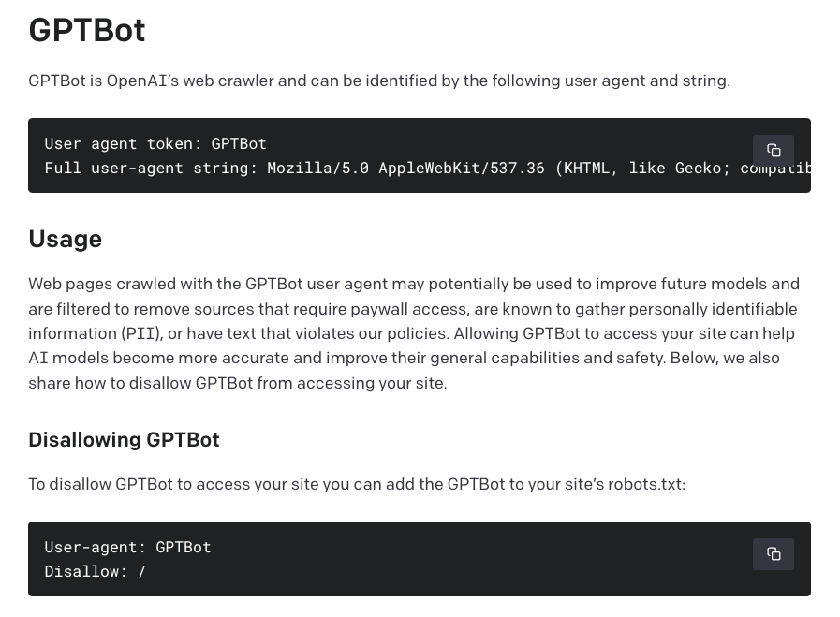
Task: Click inside the first dark code block
Action: pyautogui.click(x=375, y=155)
